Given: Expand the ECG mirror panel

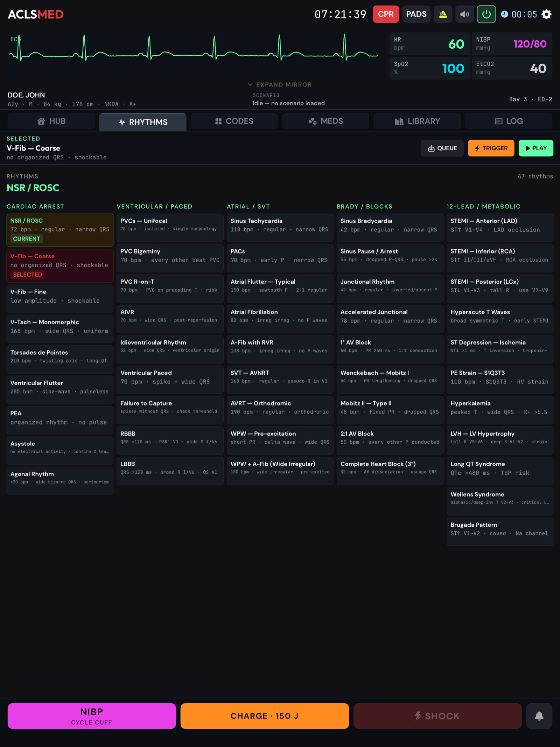Looking at the screenshot, I should 280,84.
